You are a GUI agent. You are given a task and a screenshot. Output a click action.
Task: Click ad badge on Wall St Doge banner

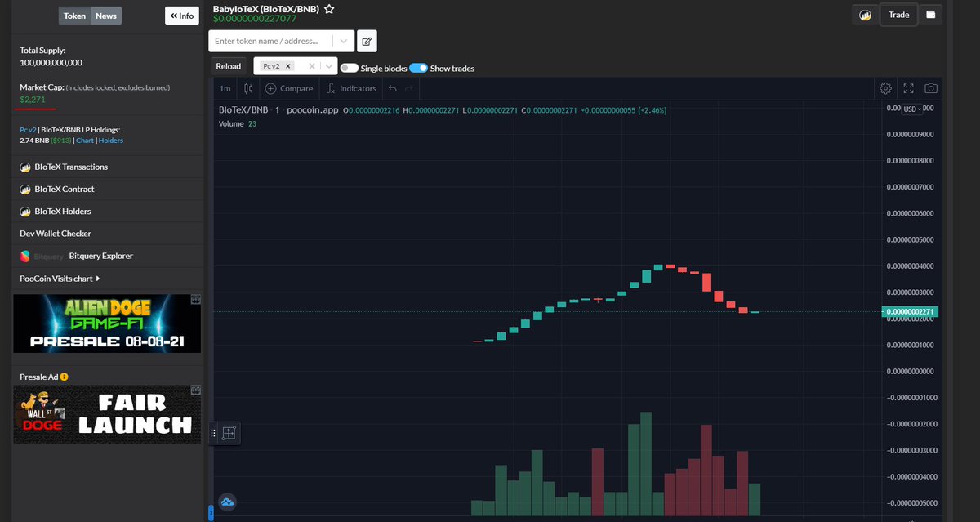pos(196,390)
